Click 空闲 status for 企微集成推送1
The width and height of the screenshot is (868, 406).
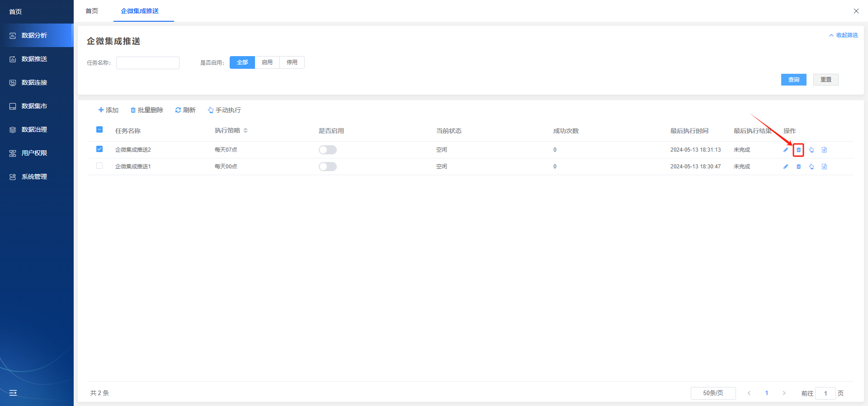(442, 167)
